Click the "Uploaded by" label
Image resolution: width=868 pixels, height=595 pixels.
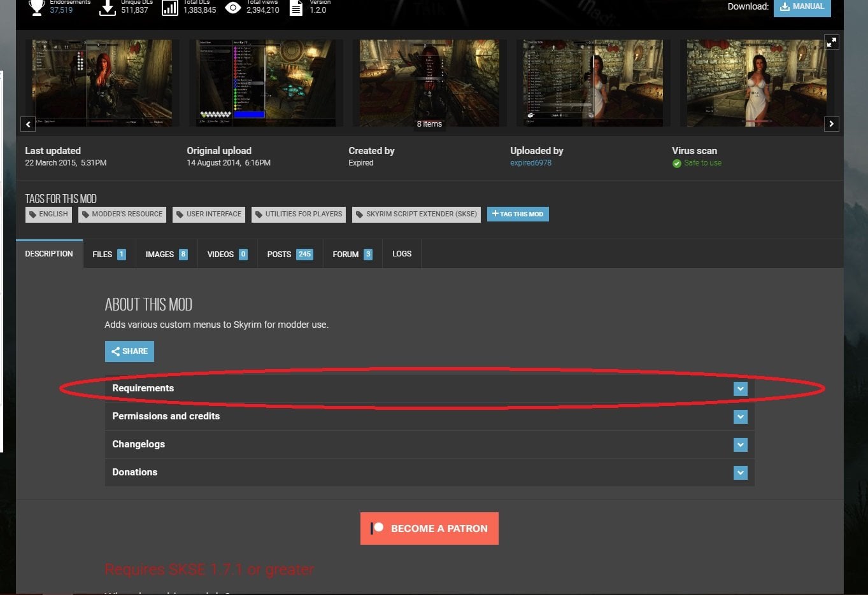537,151
